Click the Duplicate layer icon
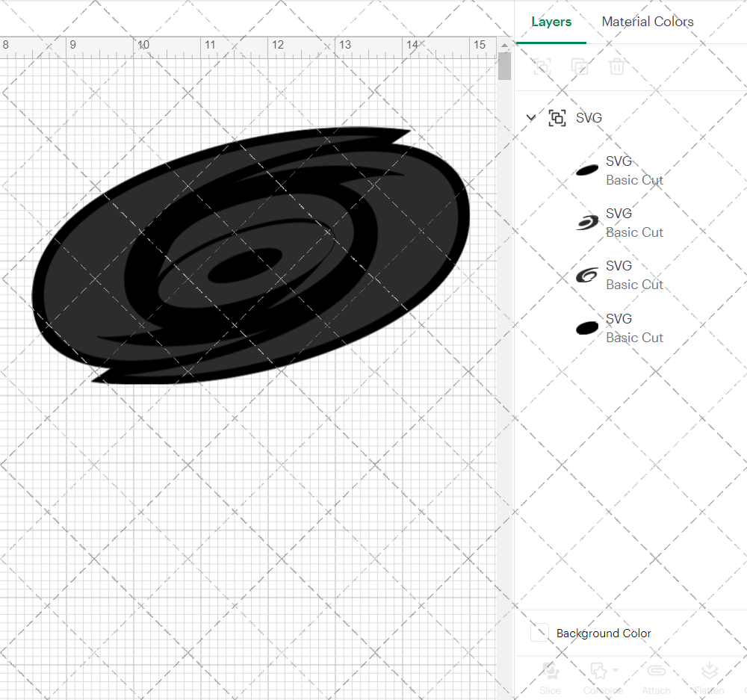 [580, 66]
